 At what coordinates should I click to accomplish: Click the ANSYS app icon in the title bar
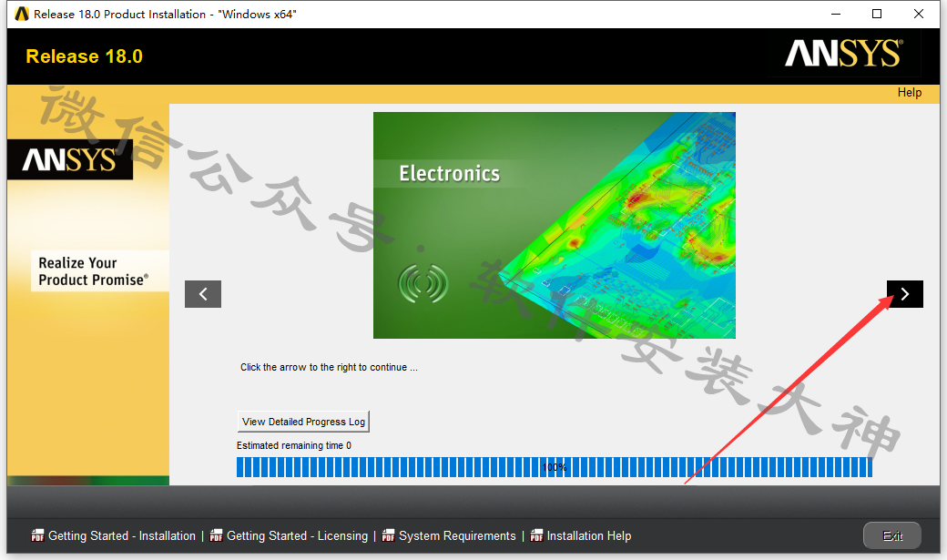click(22, 14)
